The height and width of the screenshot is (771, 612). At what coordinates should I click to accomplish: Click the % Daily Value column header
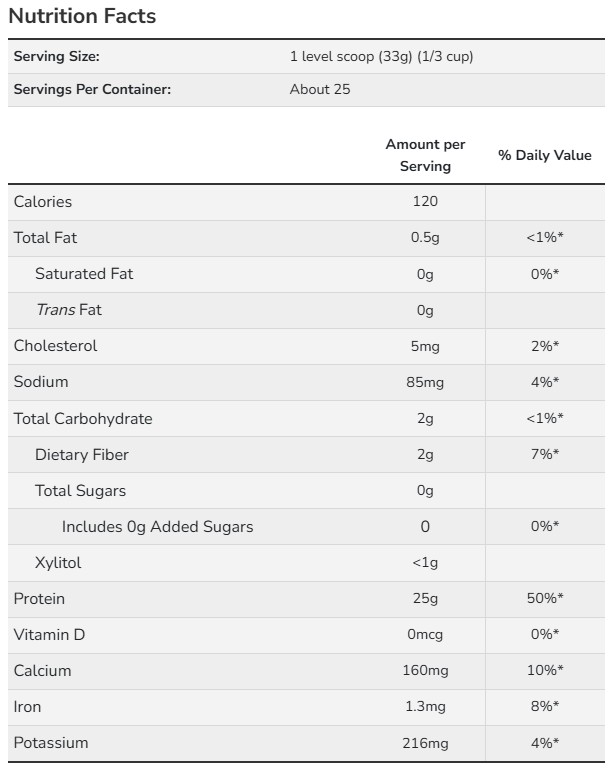click(545, 156)
